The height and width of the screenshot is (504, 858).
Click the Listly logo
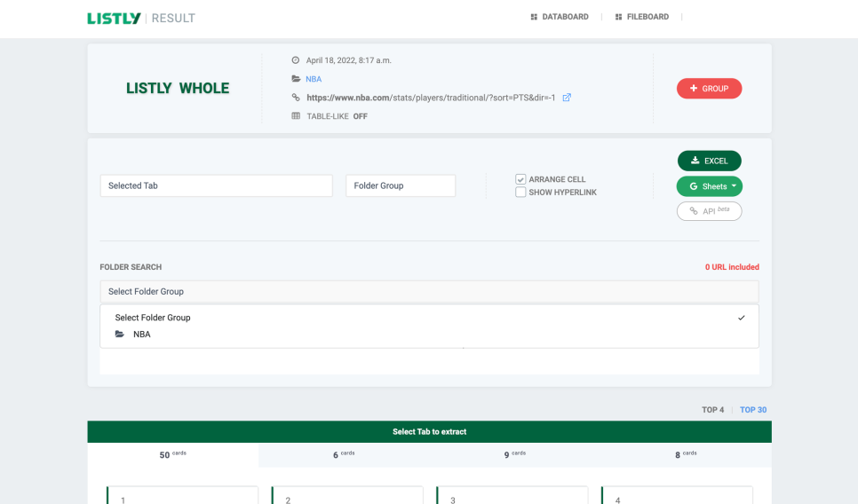coord(114,18)
